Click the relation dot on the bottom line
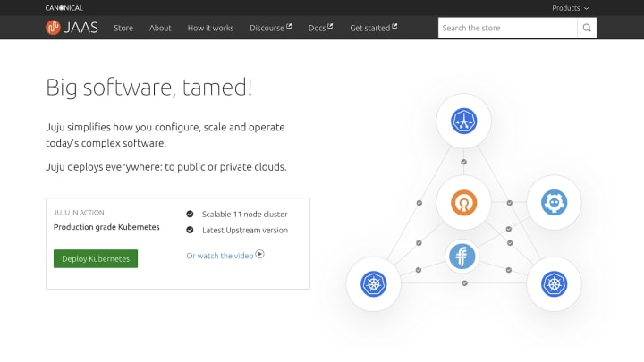Screen dimensions: 644x362 coord(464,283)
